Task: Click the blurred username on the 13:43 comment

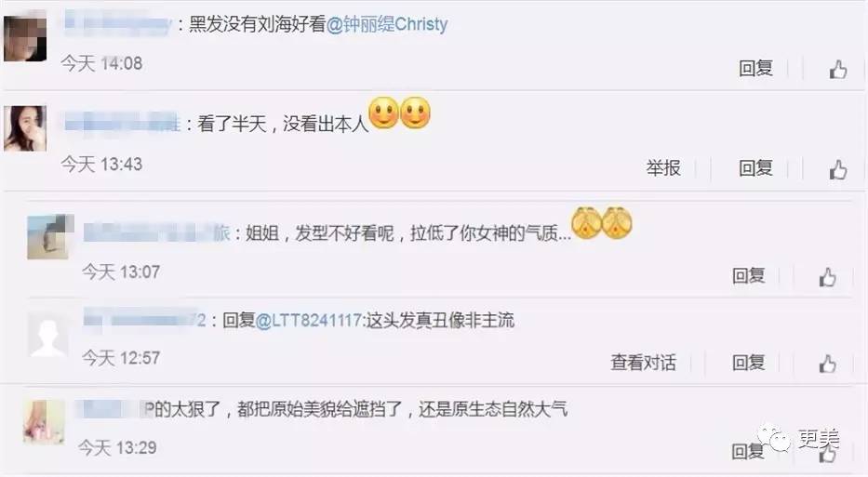Action: coord(122,123)
